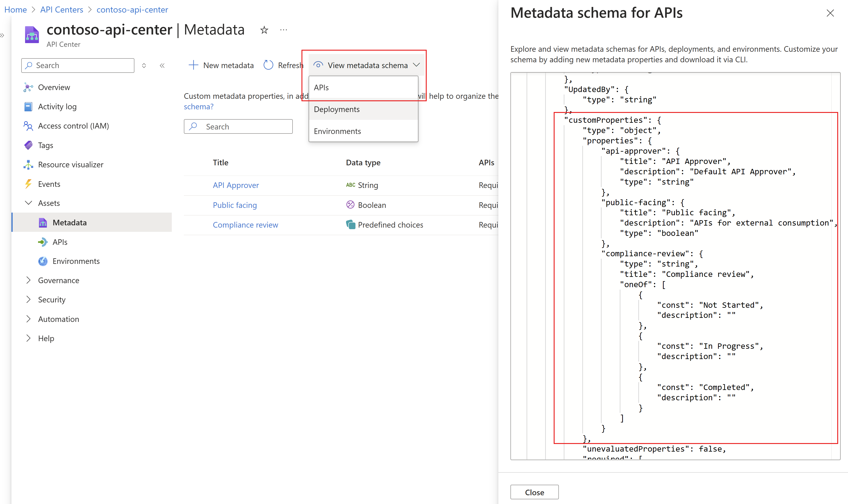Select Deployments from metadata schema dropdown
Image resolution: width=848 pixels, height=504 pixels.
point(336,109)
